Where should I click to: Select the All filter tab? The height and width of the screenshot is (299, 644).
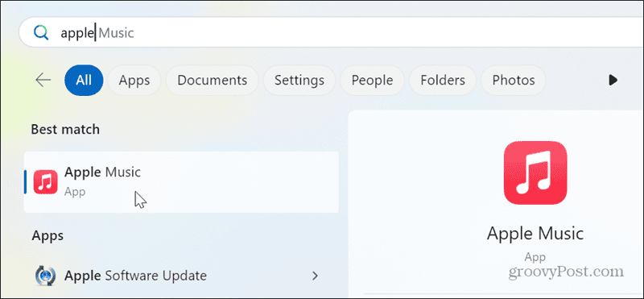(84, 80)
